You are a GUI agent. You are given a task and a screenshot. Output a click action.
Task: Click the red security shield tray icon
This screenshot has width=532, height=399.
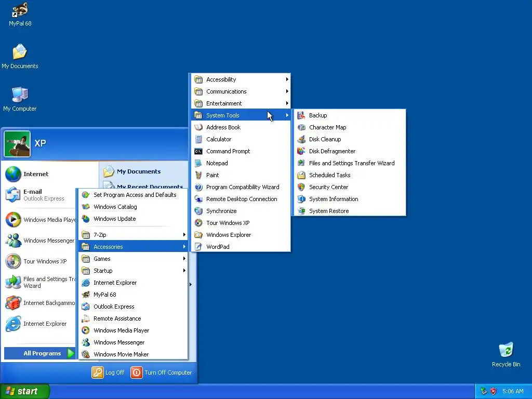[x=494, y=391]
